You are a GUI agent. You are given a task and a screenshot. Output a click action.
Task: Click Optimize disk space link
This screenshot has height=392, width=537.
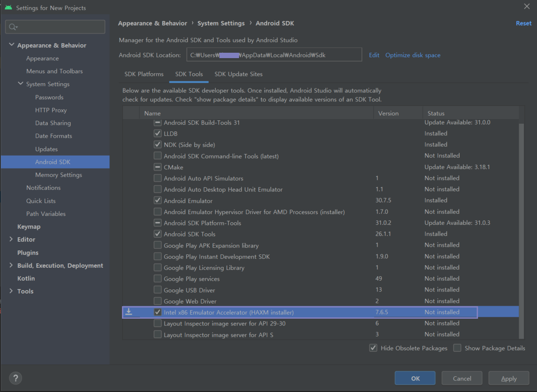[x=413, y=55]
